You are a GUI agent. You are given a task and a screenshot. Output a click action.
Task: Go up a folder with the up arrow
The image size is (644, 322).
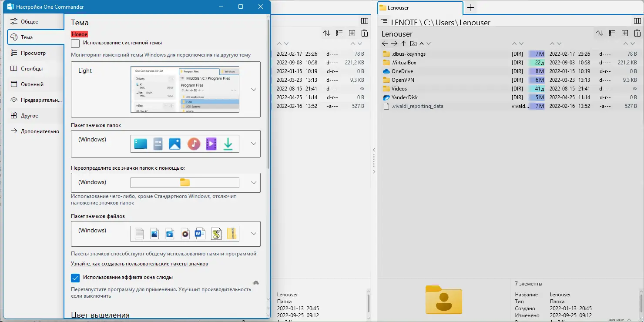tap(404, 44)
